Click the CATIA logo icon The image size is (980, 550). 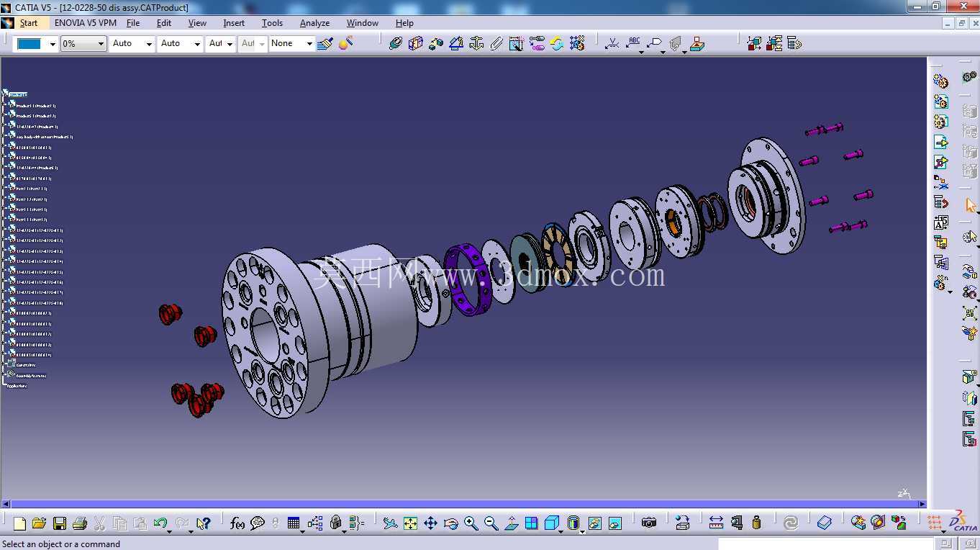[963, 521]
